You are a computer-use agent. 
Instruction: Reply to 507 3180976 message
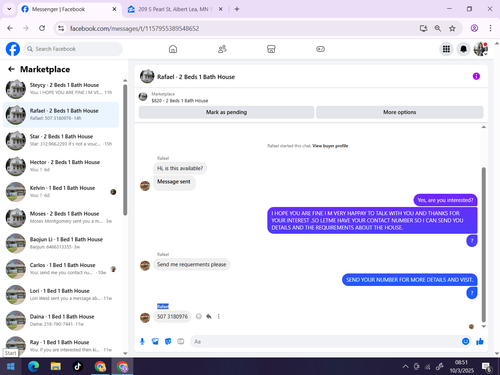(x=209, y=316)
